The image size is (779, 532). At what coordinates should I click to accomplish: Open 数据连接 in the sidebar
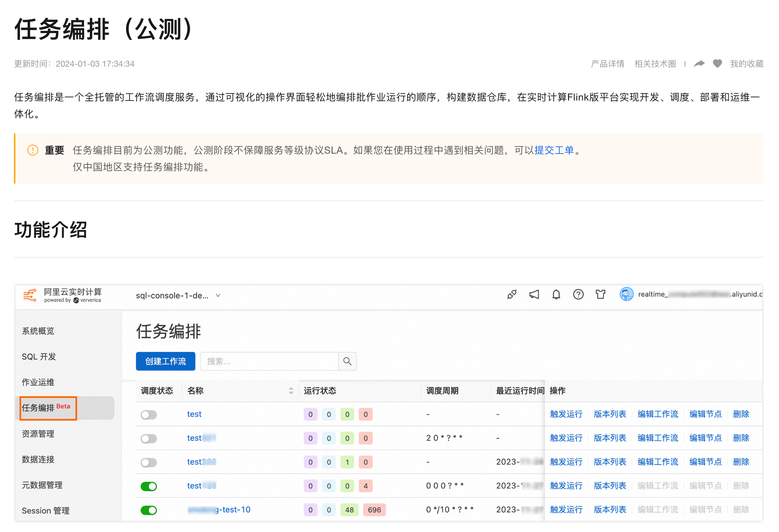coord(38,459)
